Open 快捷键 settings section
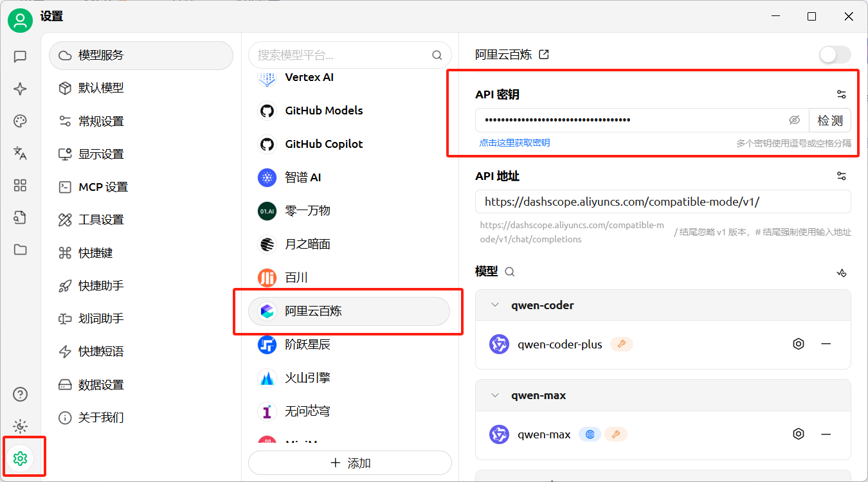 [x=141, y=253]
